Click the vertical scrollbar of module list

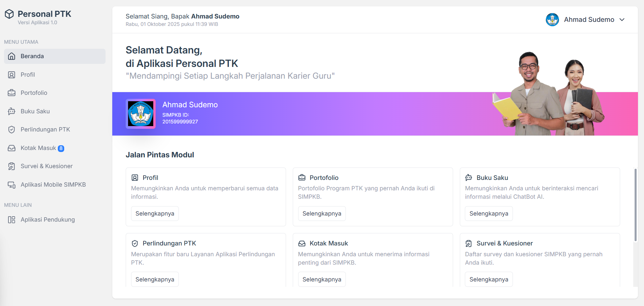(x=635, y=205)
